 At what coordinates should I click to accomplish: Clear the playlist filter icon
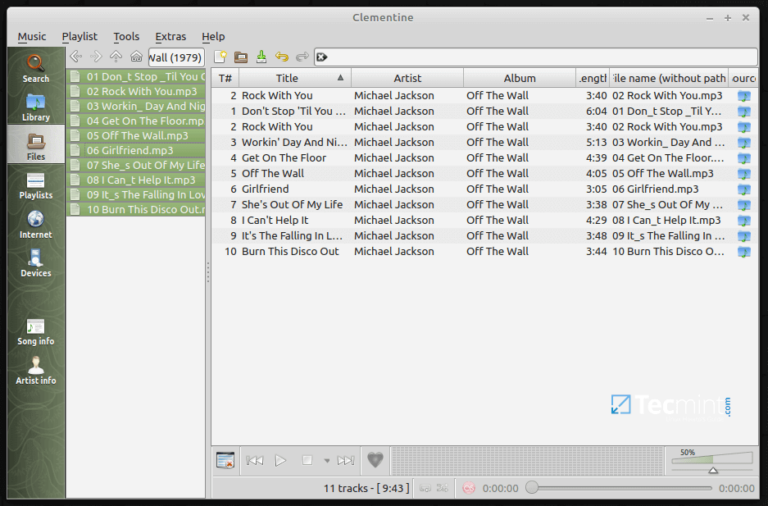[x=322, y=57]
